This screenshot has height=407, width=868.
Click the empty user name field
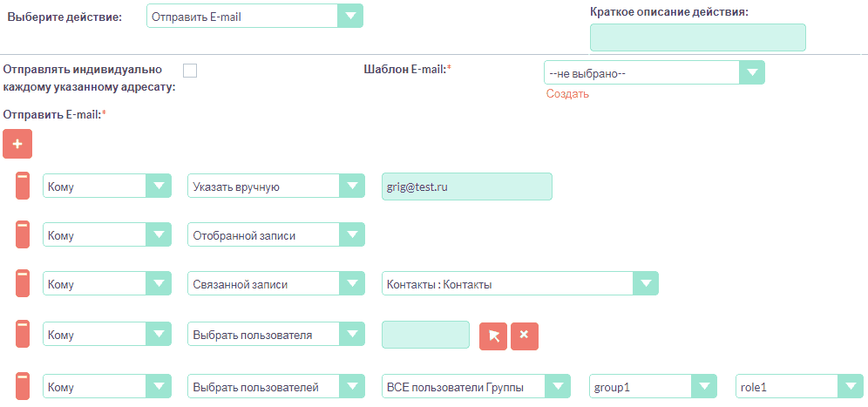point(425,336)
